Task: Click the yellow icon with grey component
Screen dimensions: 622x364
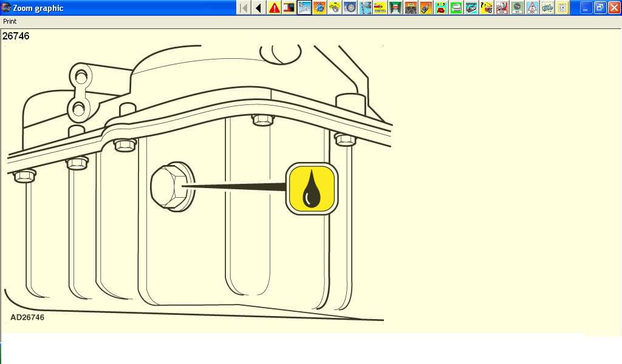Action: [335, 7]
